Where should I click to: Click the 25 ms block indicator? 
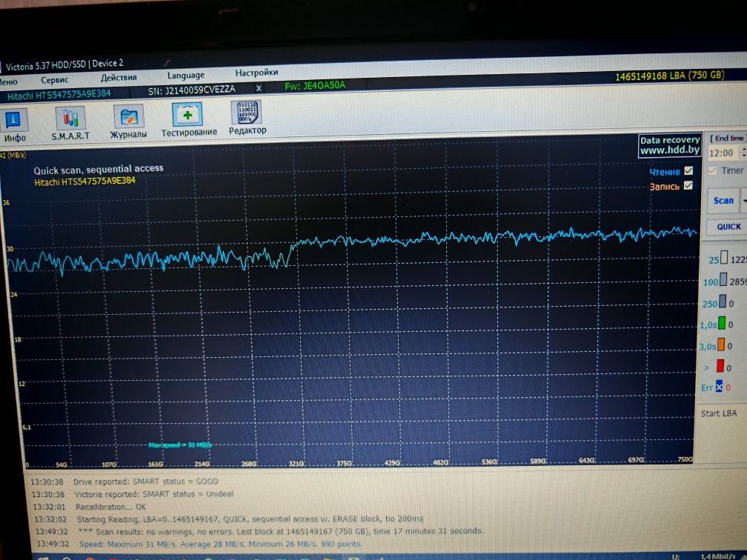pos(724,258)
